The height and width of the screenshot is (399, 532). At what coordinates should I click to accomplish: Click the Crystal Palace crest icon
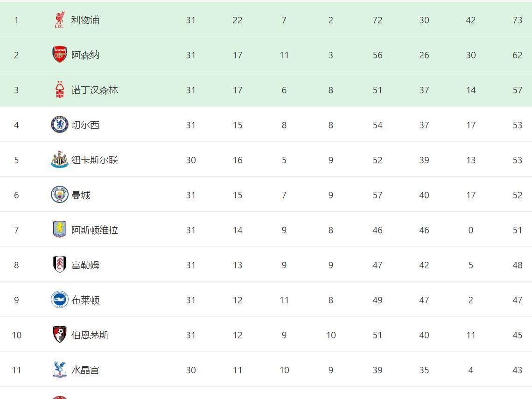click(x=59, y=370)
